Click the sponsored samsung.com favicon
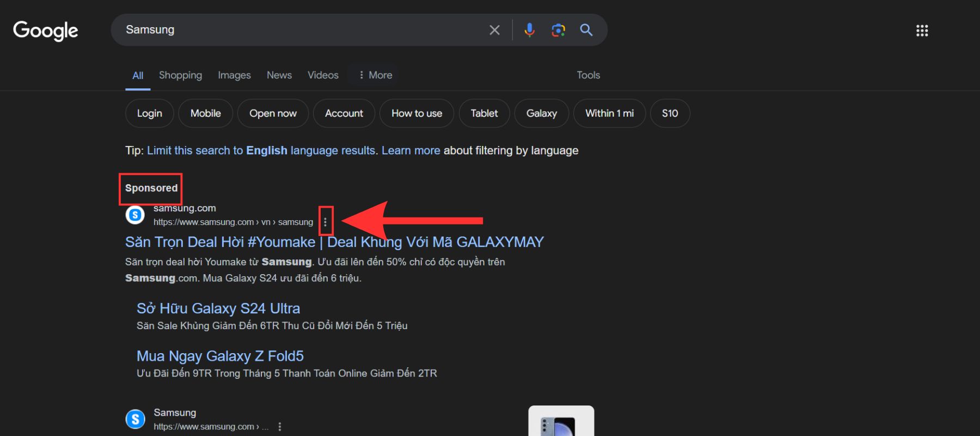Viewport: 980px width, 436px height. 135,215
